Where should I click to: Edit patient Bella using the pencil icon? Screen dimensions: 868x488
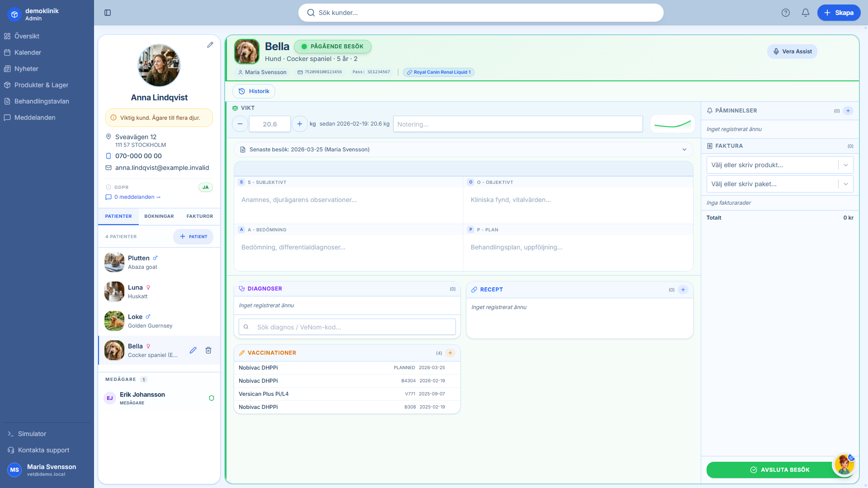(193, 350)
